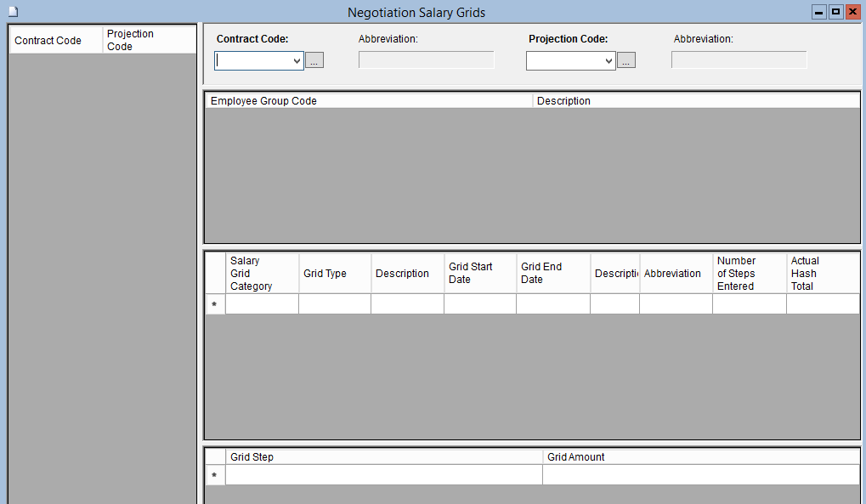Maximize the Negotiation Salary Grids window
Image resolution: width=866 pixels, height=504 pixels.
click(x=835, y=12)
